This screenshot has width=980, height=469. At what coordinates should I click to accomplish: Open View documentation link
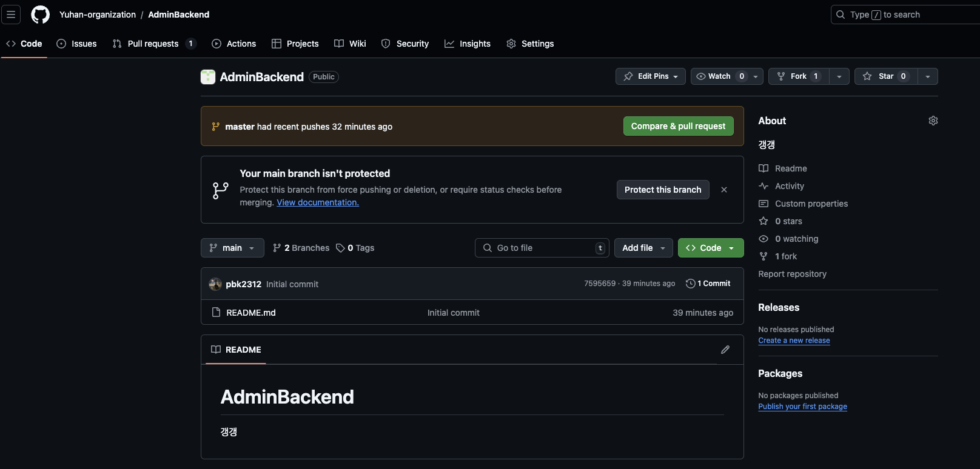pyautogui.click(x=318, y=202)
